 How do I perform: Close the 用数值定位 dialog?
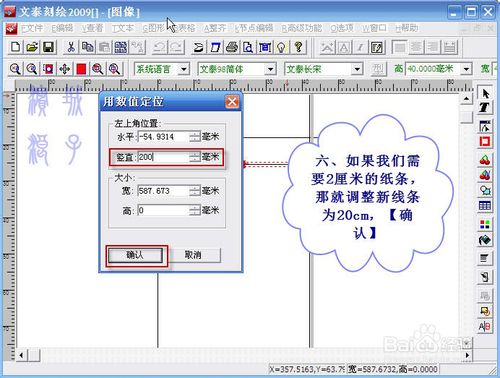232,102
